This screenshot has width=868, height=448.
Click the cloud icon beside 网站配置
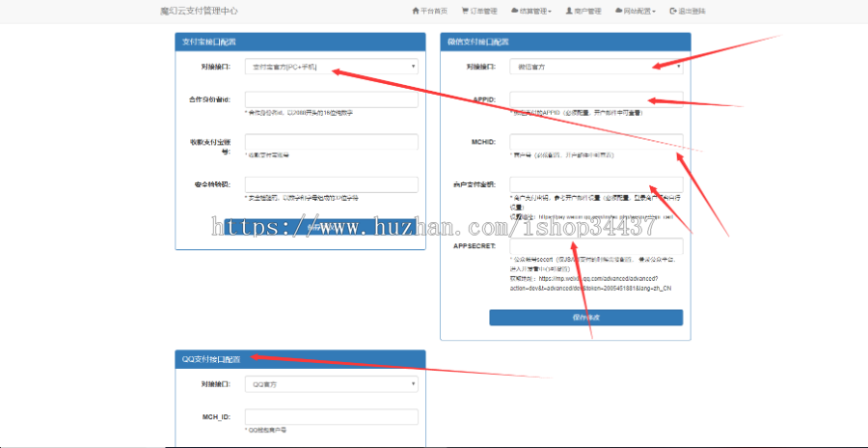click(x=618, y=12)
